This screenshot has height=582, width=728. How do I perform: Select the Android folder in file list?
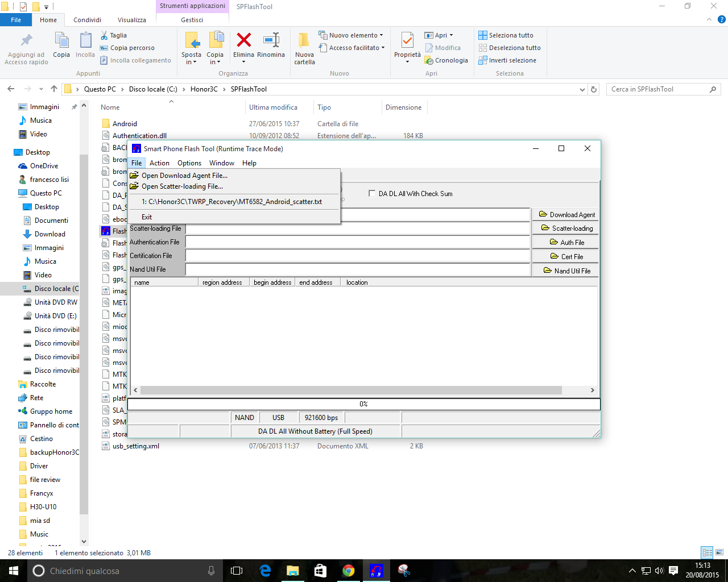pyautogui.click(x=125, y=124)
